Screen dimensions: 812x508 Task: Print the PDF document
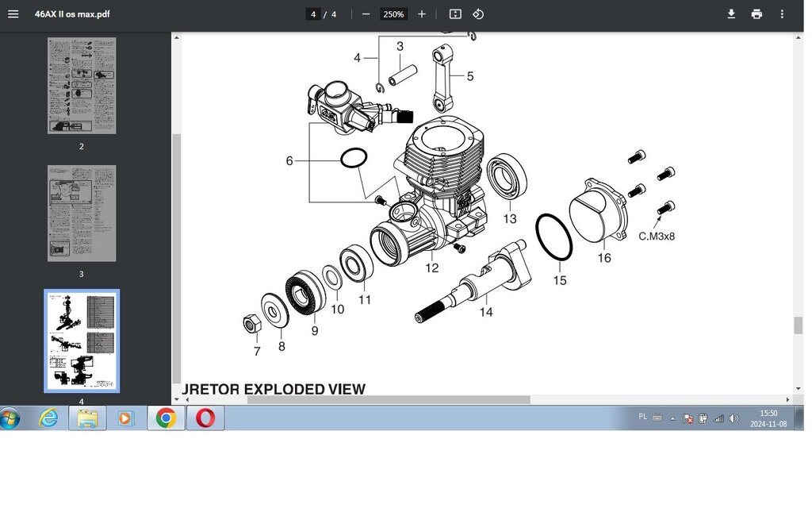(x=756, y=14)
